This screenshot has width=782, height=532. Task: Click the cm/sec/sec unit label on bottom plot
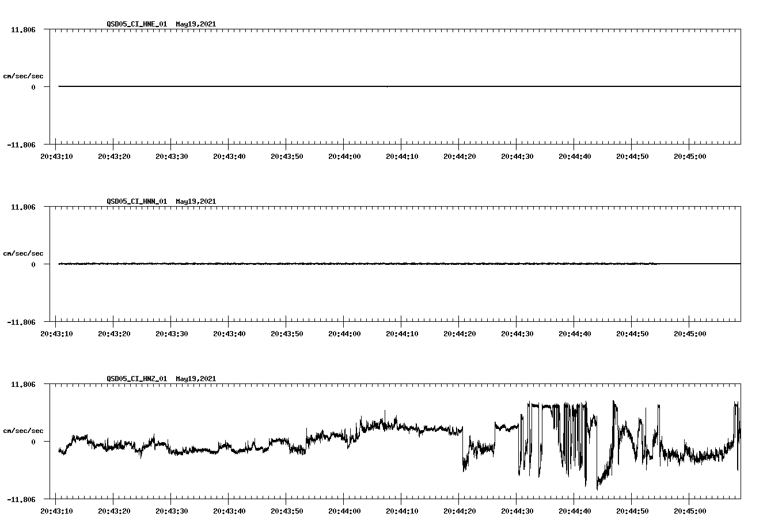[x=23, y=429]
